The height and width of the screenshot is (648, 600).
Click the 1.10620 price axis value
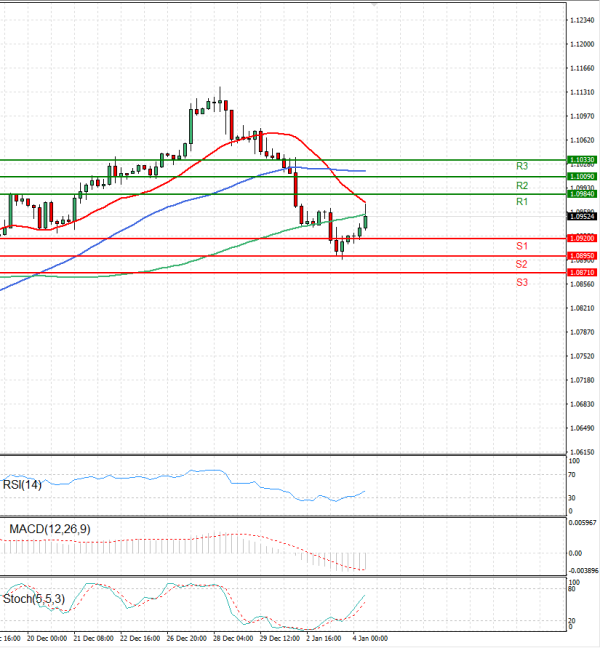point(582,140)
